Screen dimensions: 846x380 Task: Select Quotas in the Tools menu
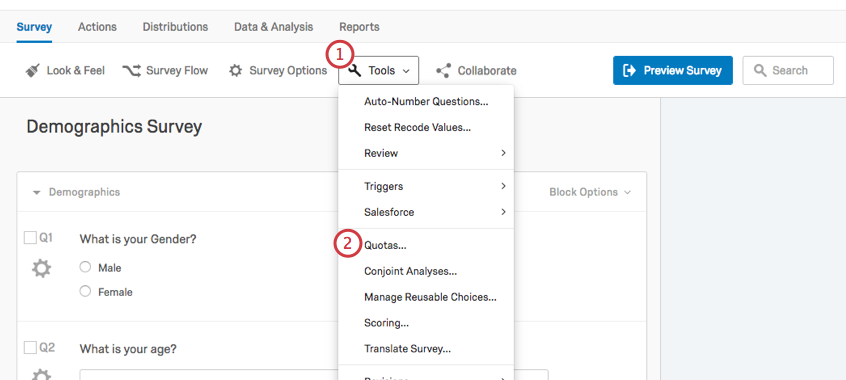(x=426, y=245)
